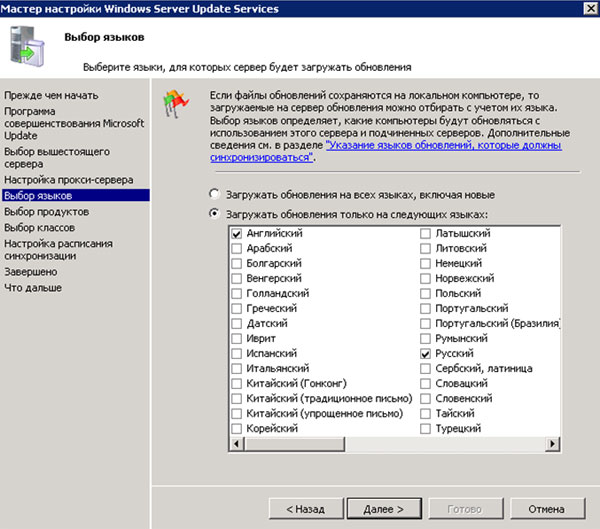The width and height of the screenshot is (600, 529).
Task: Check the Итальянский checkbox
Action: pos(236,369)
